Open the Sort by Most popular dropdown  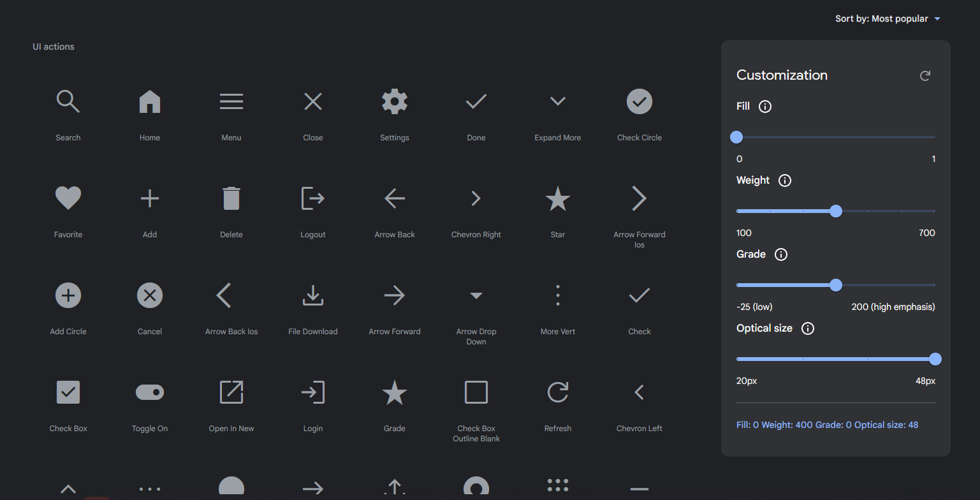pos(888,18)
